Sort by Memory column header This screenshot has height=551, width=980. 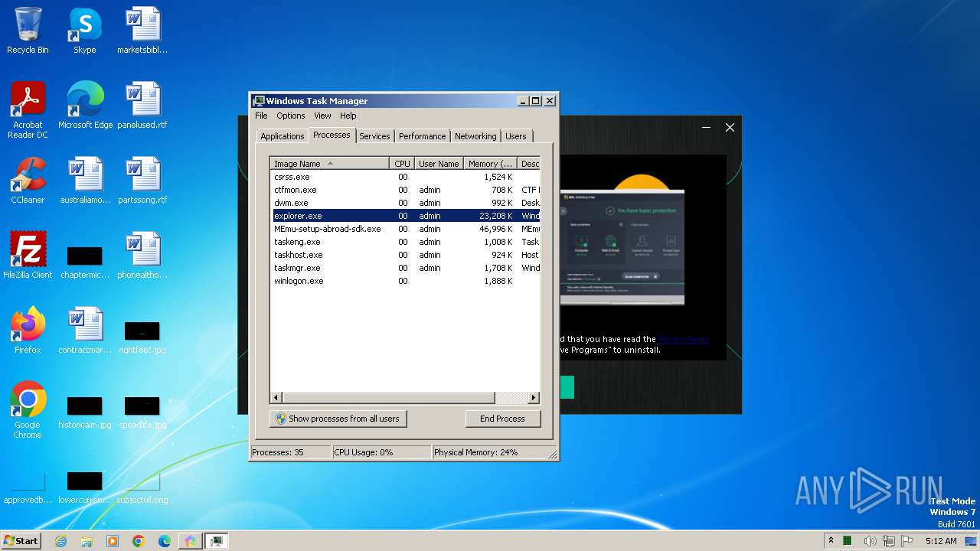click(491, 164)
